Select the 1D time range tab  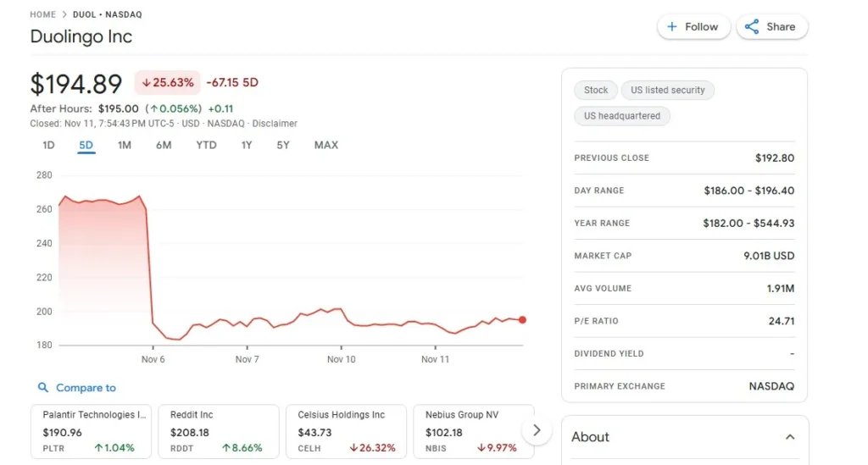(48, 145)
